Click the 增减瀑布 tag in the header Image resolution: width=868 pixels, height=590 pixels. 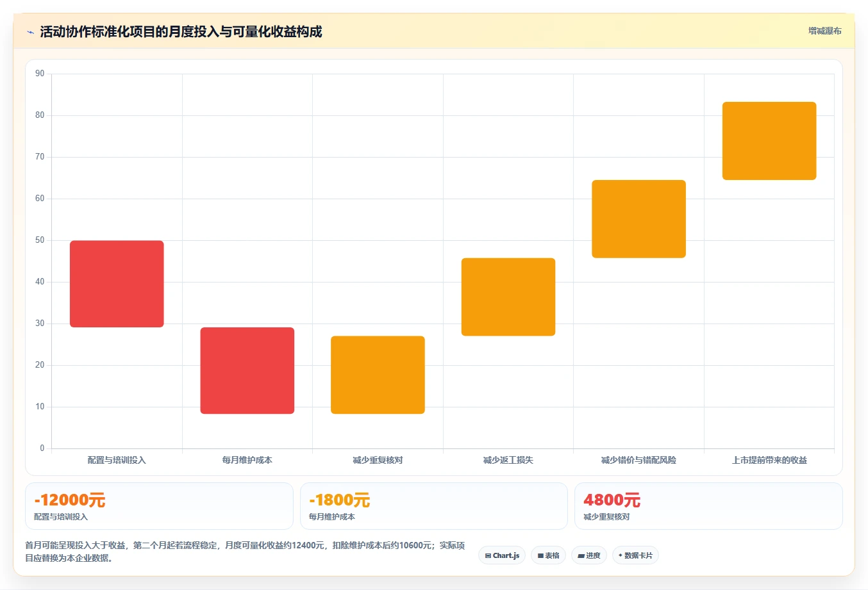point(824,31)
